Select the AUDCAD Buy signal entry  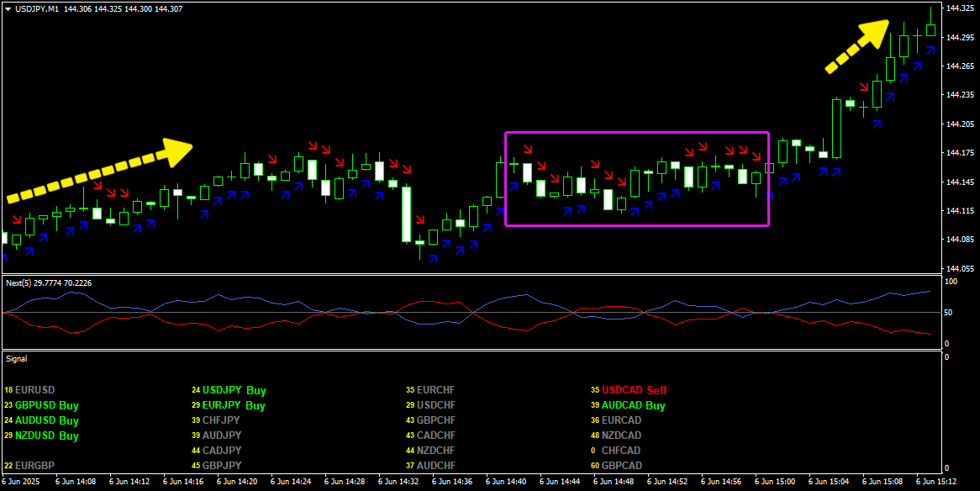[633, 405]
